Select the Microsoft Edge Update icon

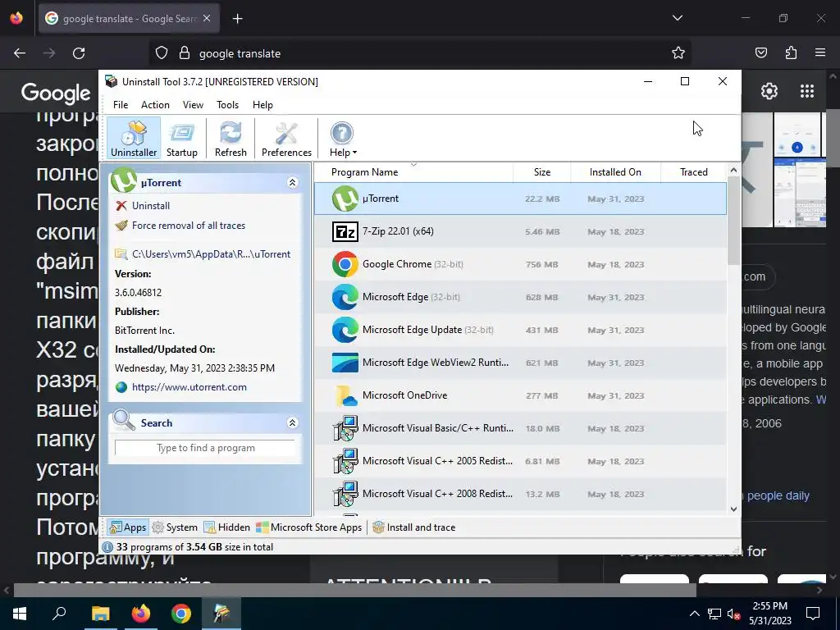point(345,330)
